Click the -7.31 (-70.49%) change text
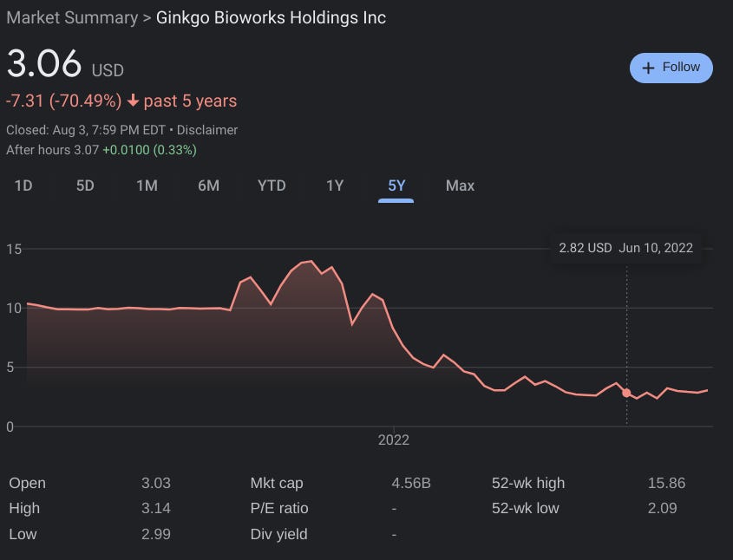The image size is (733, 560). (x=63, y=101)
